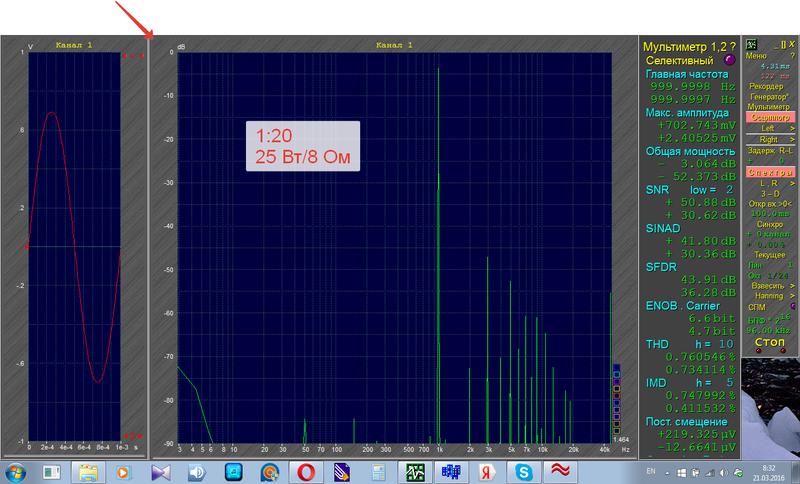Click the Задерж. R-L delay setting
Viewport: 800px width, 484px height.
click(x=769, y=151)
